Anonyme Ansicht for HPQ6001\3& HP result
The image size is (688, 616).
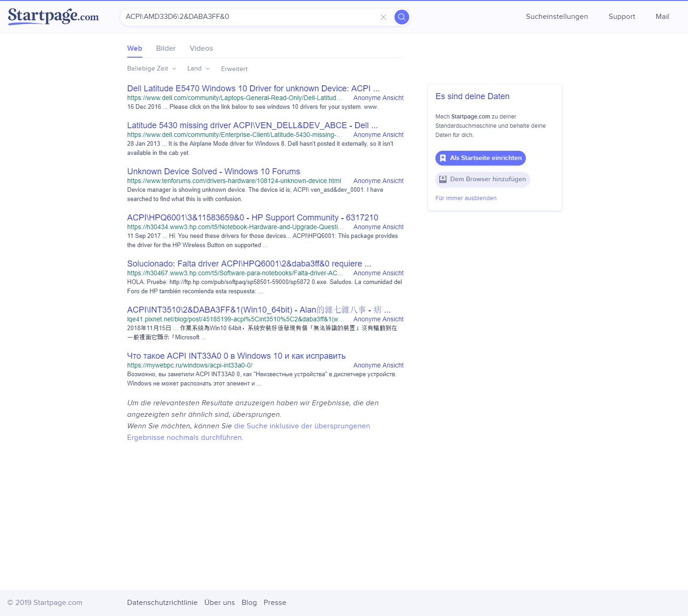point(378,227)
